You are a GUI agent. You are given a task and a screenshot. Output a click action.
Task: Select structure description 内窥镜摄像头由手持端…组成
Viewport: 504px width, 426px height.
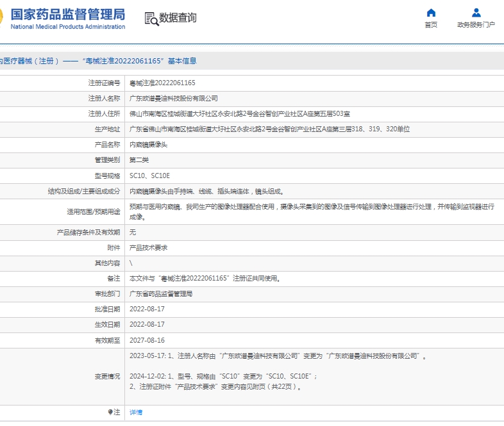(x=206, y=192)
